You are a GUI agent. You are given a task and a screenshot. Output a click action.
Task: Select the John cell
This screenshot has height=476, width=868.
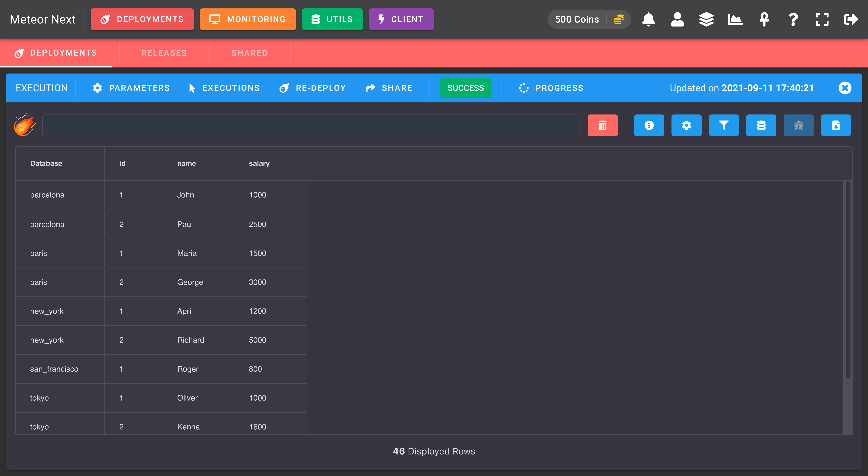pyautogui.click(x=186, y=195)
